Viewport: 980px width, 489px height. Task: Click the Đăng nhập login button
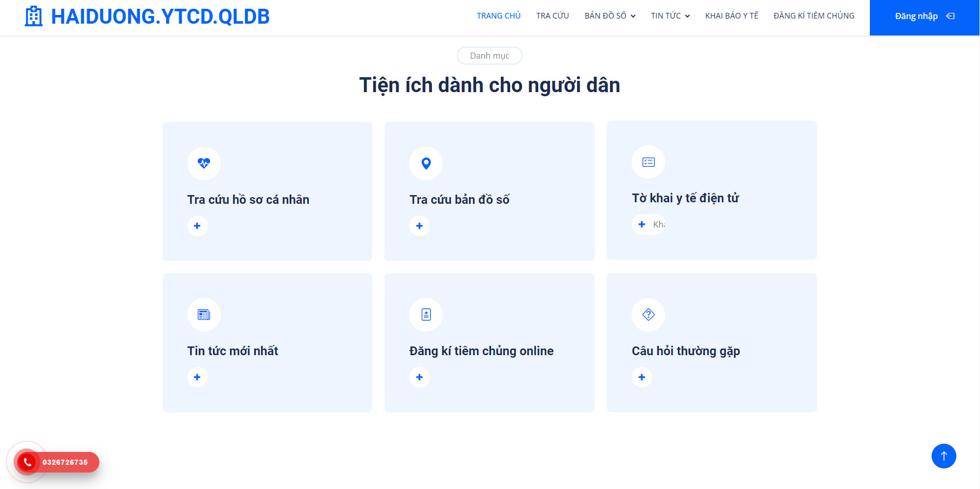[924, 18]
